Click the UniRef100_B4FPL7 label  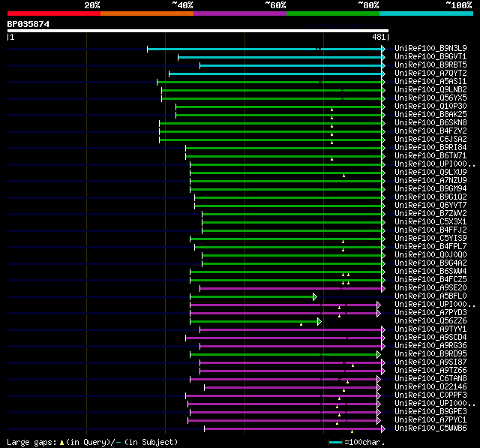pos(430,247)
